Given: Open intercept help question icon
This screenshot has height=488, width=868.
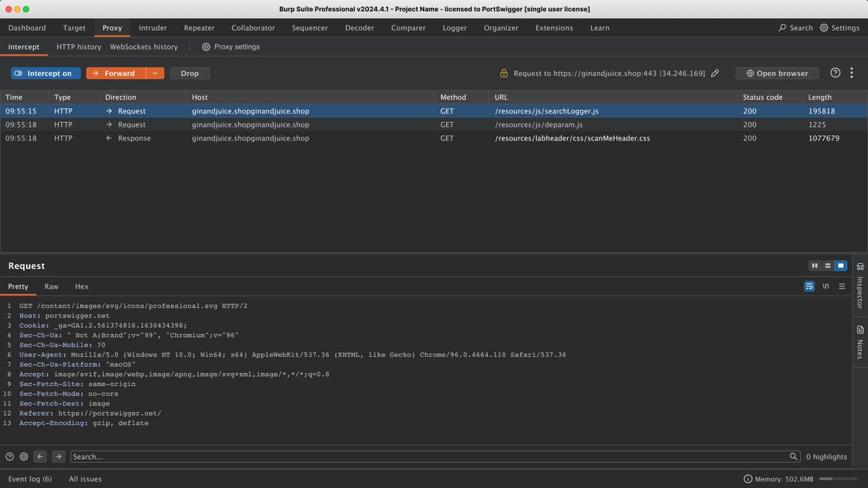Looking at the screenshot, I should tap(835, 73).
